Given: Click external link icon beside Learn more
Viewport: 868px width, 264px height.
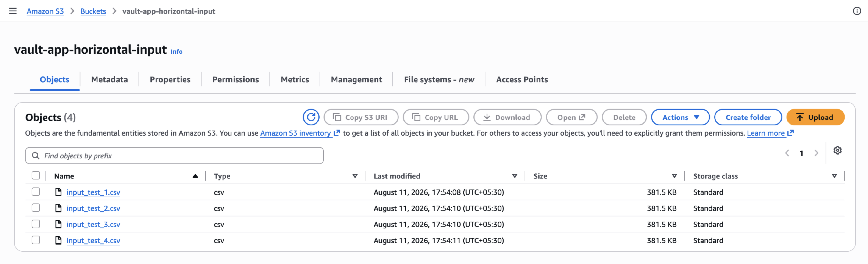Looking at the screenshot, I should 790,133.
